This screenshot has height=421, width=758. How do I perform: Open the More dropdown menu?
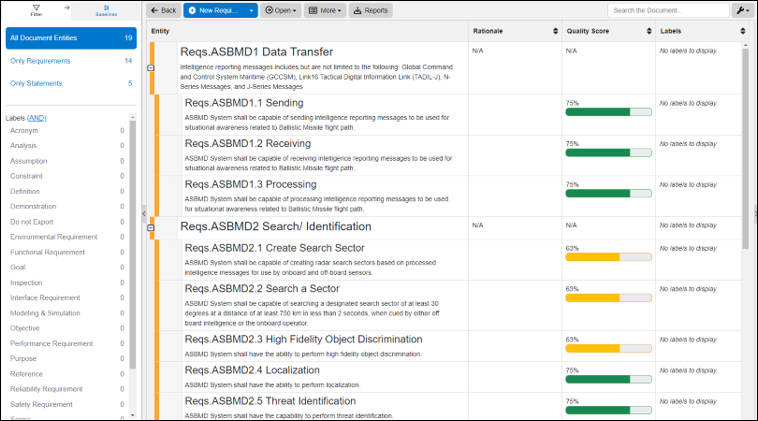[325, 10]
